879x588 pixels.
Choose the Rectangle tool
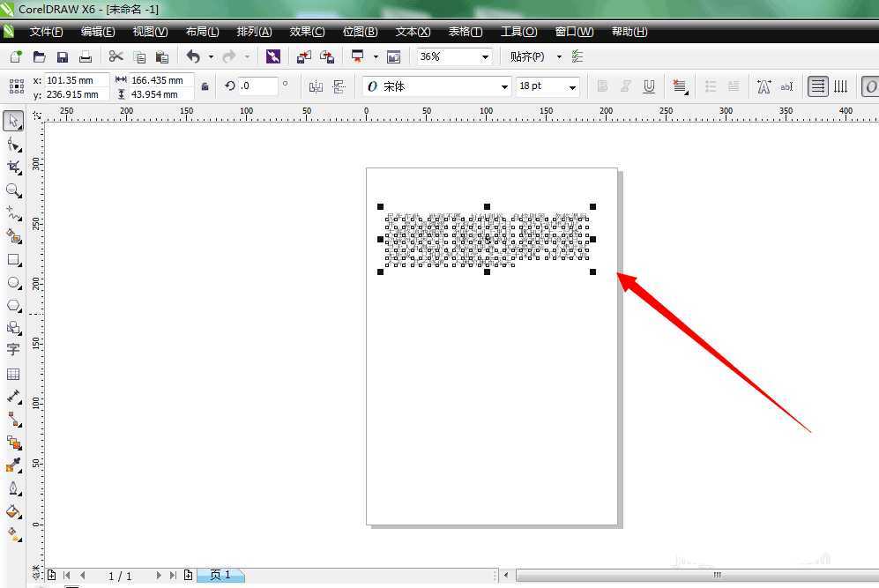coord(13,260)
